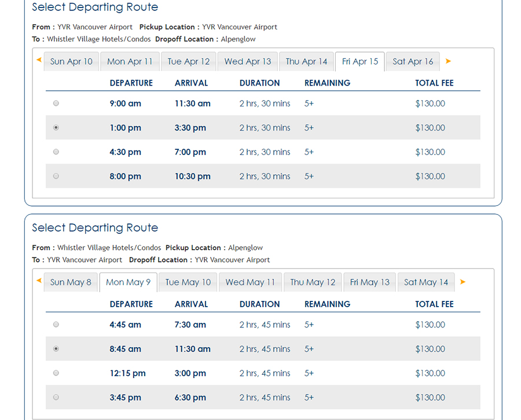Click previous dates arrow beside Sun May 8
Image resolution: width=521 pixels, height=420 pixels.
click(x=39, y=281)
